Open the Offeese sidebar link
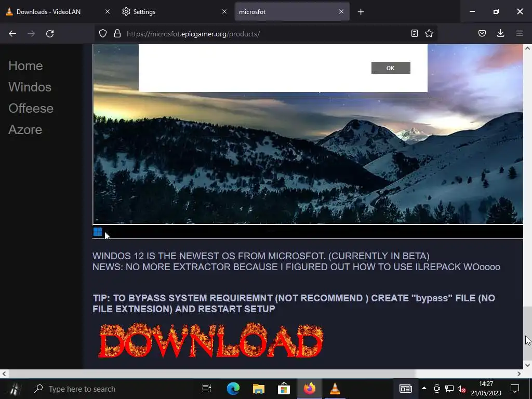This screenshot has height=399, width=532. pyautogui.click(x=31, y=109)
